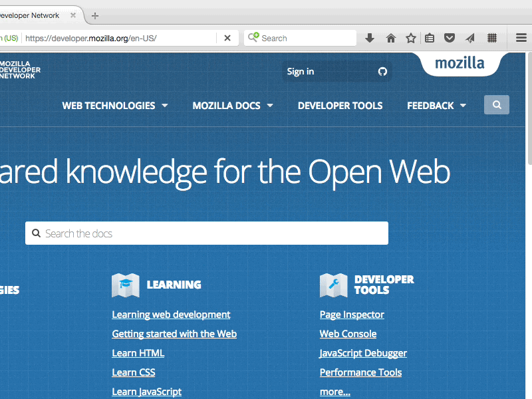Click the magnifier icon in Search the docs

pyautogui.click(x=37, y=233)
